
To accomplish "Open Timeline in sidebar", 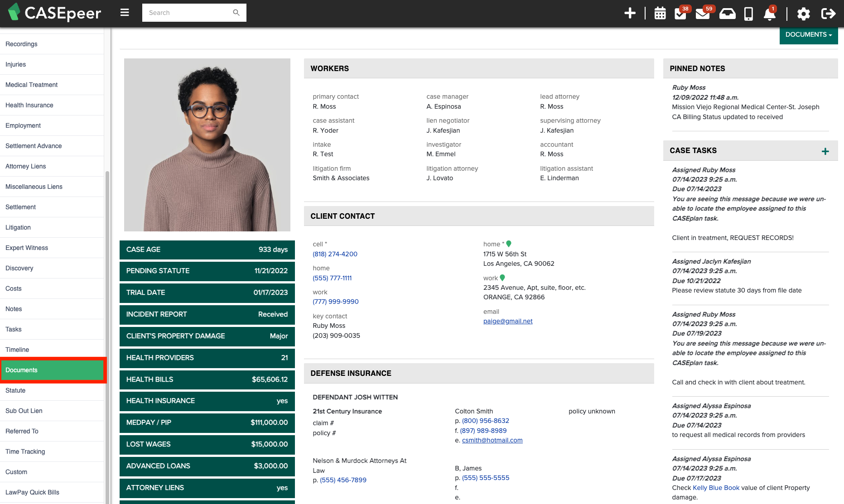I will click(x=52, y=350).
